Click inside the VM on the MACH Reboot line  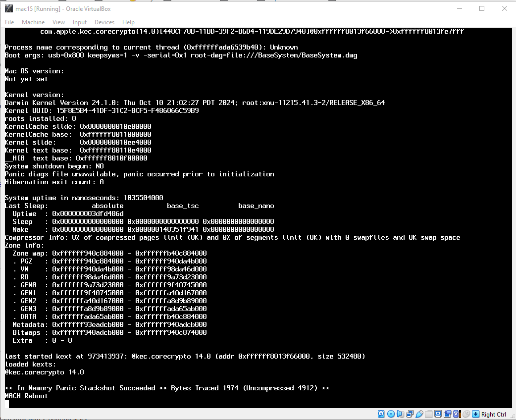(x=26, y=396)
